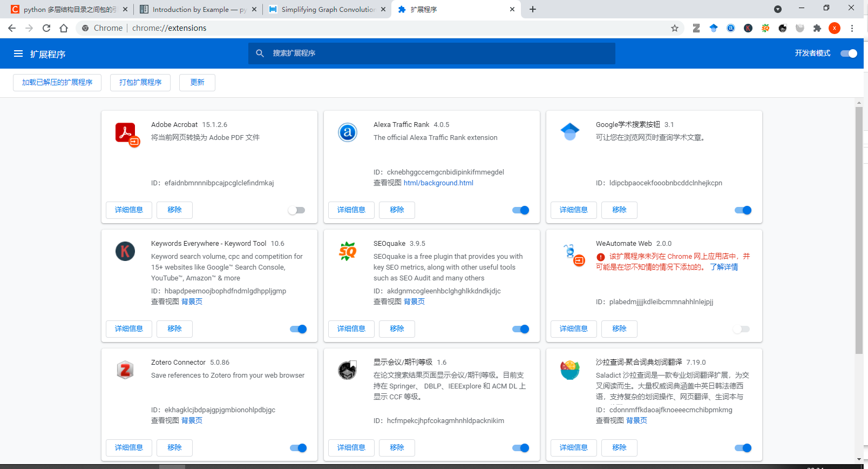
Task: Disable the 沙拉查词 extension
Action: pos(743,448)
